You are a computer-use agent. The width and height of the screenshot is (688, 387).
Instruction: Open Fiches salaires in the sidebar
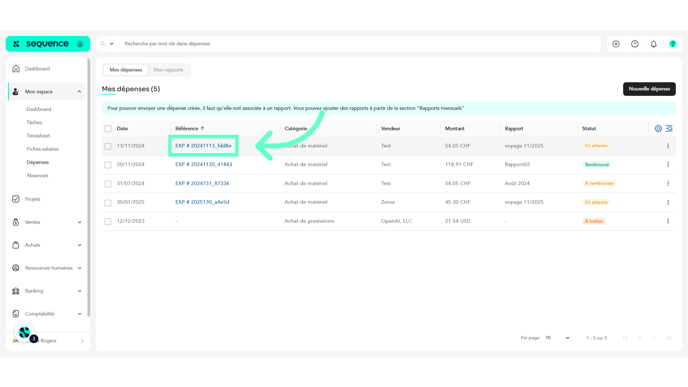pyautogui.click(x=42, y=149)
